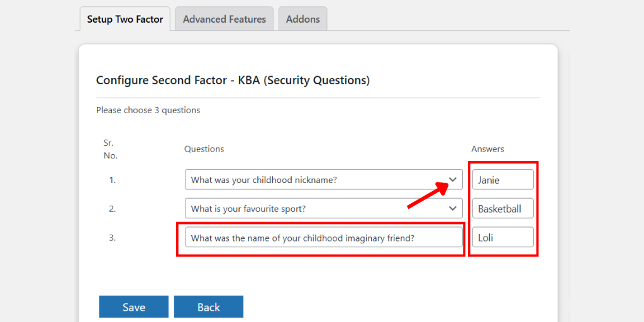Viewport: 644px width, 322px height.
Task: Click the Sr. No. column header
Action: click(x=111, y=149)
